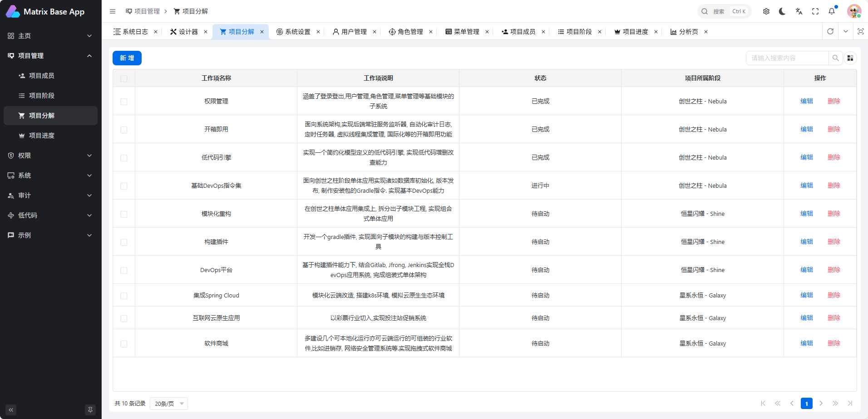Switch to the 用户管理 tab

pyautogui.click(x=354, y=32)
